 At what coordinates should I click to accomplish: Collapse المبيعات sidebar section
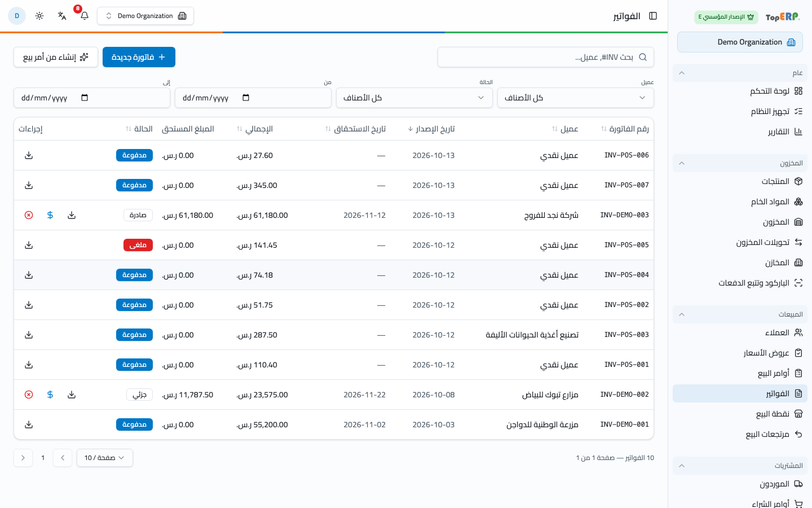point(740,314)
